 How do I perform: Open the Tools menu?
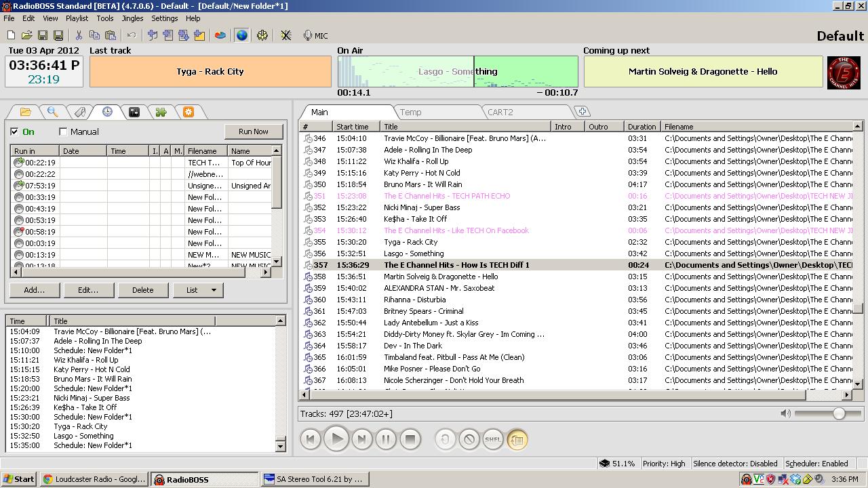pyautogui.click(x=104, y=18)
